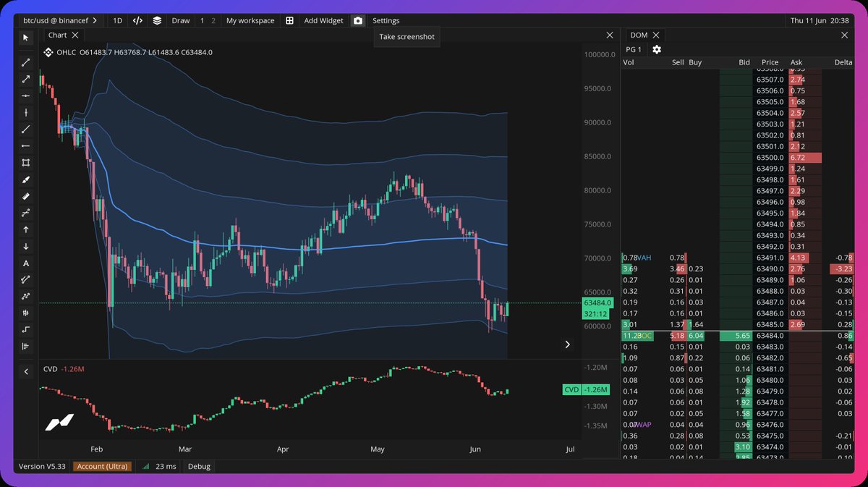Click the signal strength bars icon
The height and width of the screenshot is (487, 868).
[x=146, y=466]
